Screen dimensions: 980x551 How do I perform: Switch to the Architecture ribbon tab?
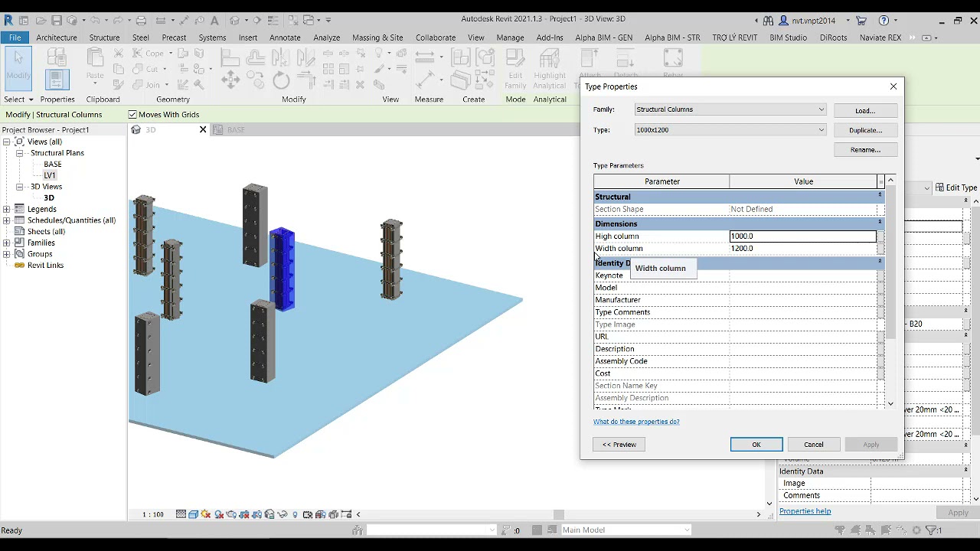pos(57,37)
